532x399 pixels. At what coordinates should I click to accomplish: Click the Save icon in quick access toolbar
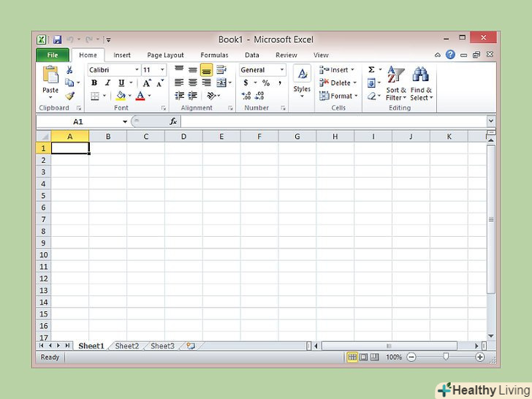pos(57,39)
